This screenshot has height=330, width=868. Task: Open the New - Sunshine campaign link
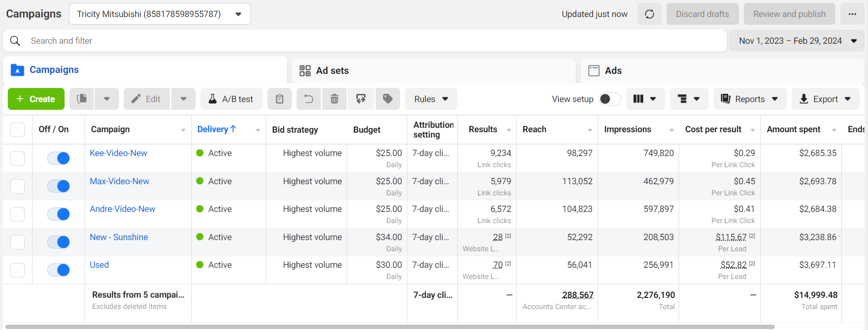[119, 237]
